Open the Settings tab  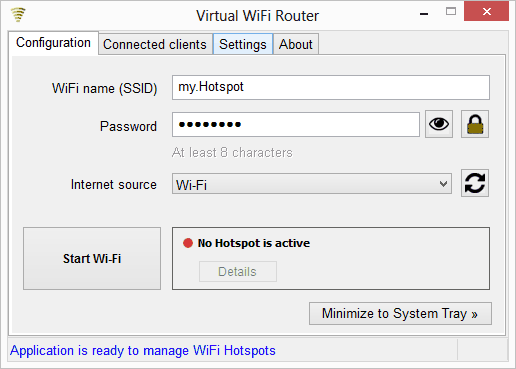coord(243,44)
